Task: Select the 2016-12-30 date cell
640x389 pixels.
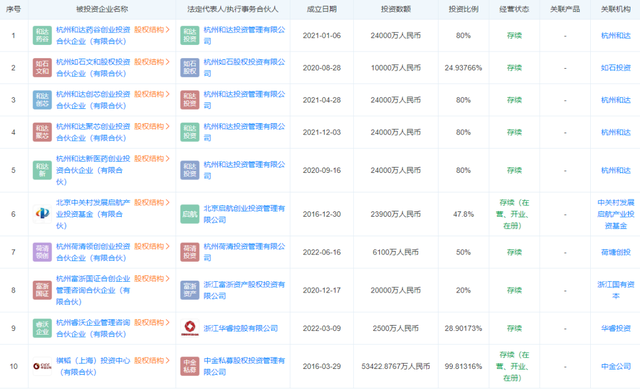Action: 322,214
